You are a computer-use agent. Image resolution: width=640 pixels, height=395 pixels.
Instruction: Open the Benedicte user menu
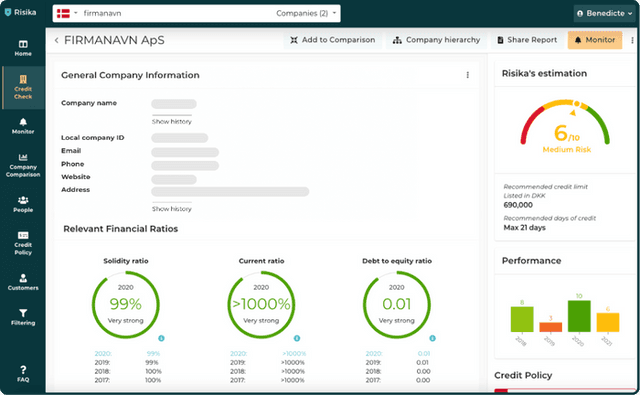tap(605, 13)
